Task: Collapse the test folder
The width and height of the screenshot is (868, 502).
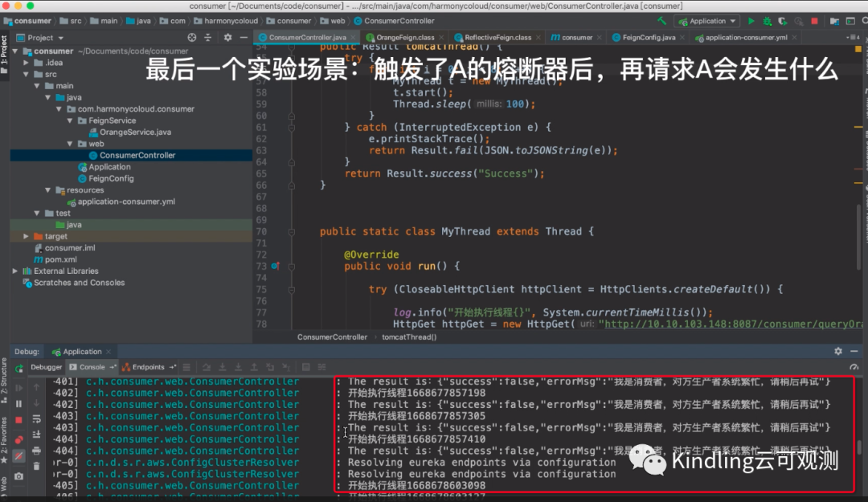Action: 37,214
